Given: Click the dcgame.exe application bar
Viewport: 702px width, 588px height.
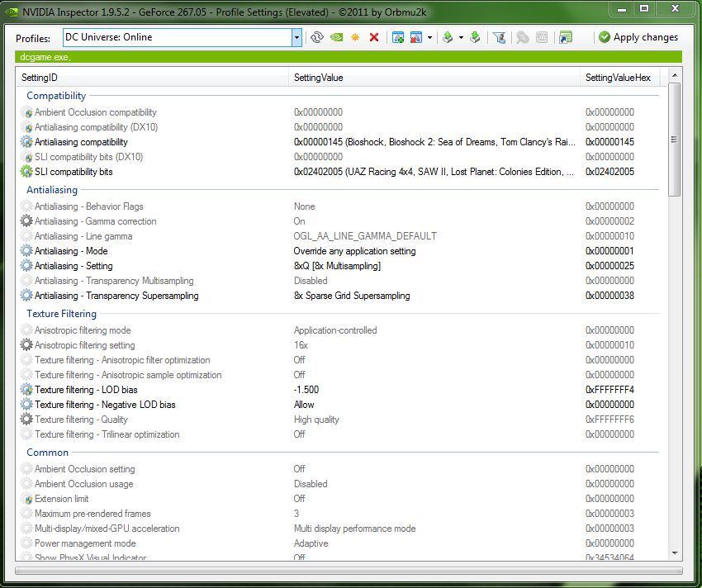Looking at the screenshot, I should pos(349,57).
